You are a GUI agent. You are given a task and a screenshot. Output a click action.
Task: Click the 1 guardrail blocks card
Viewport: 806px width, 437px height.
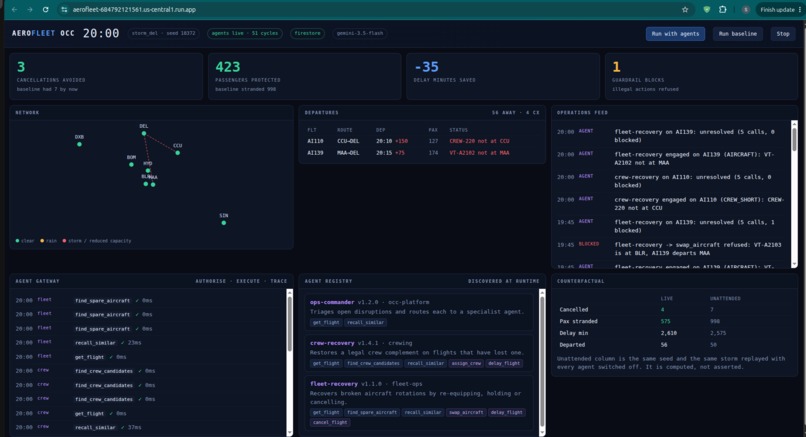702,76
